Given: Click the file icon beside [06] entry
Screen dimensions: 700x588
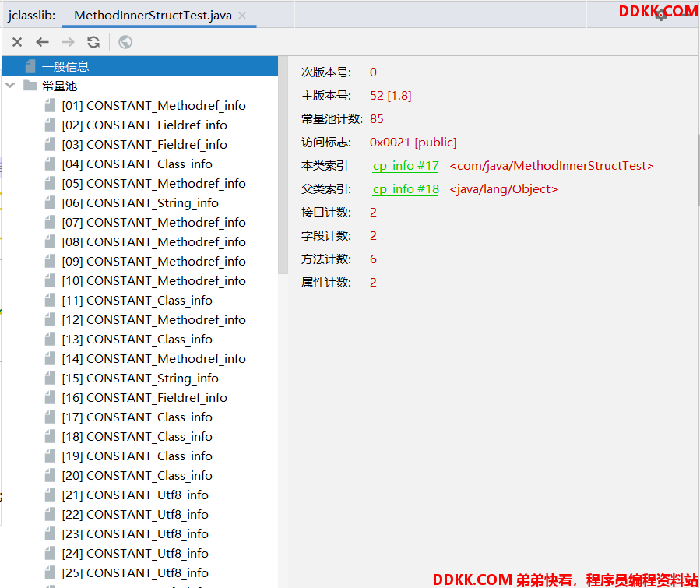Looking at the screenshot, I should pos(50,202).
